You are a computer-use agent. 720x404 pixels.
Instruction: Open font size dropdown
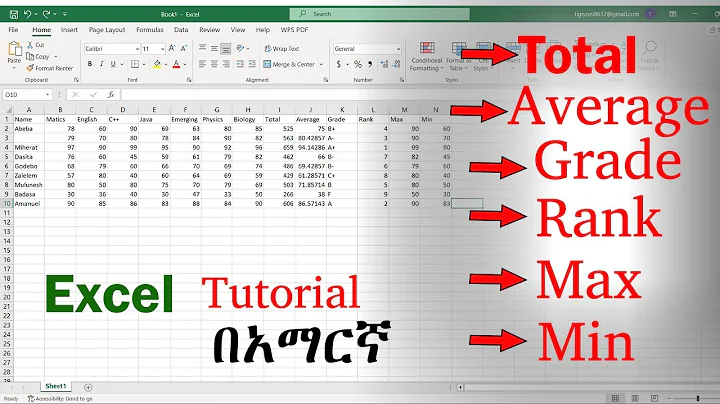tap(163, 49)
